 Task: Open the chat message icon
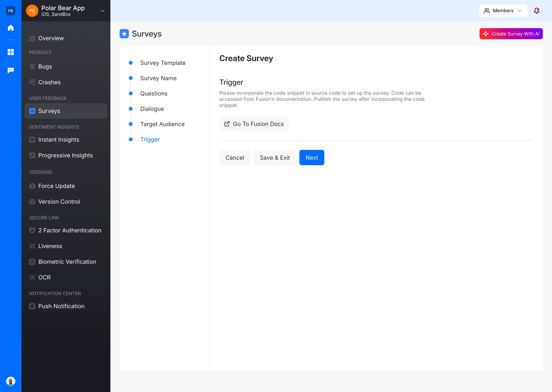tap(11, 70)
